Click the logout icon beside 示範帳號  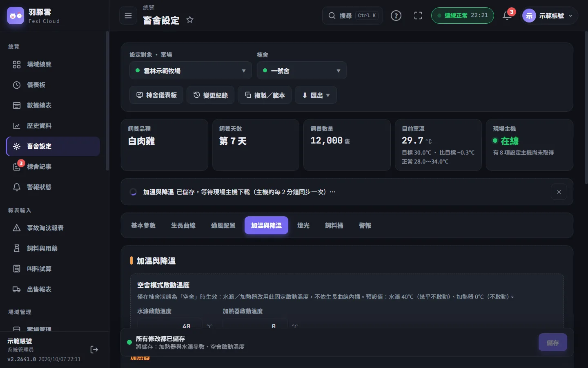click(x=94, y=350)
